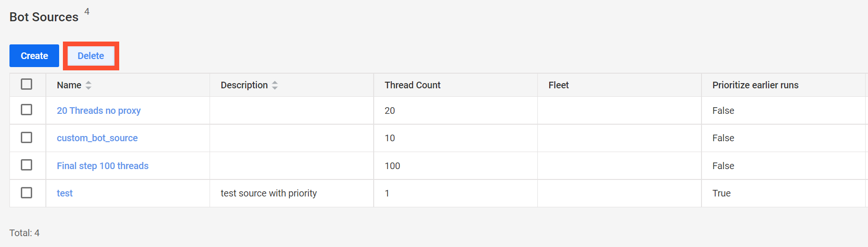868x247 pixels.
Task: Click the Description column header text
Action: (244, 85)
